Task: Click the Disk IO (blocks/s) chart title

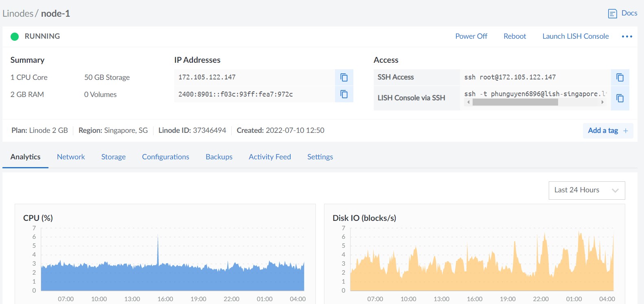Action: (x=364, y=218)
